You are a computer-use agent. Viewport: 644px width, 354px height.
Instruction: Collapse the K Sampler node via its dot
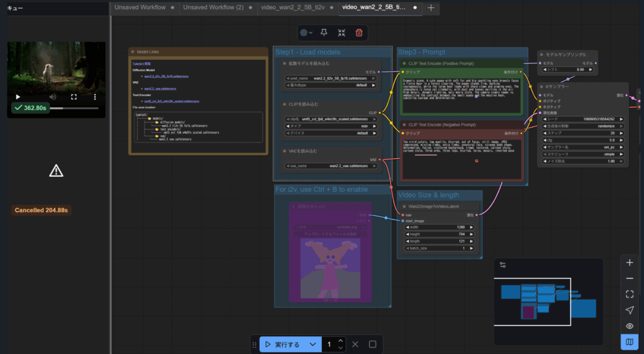tap(541, 86)
